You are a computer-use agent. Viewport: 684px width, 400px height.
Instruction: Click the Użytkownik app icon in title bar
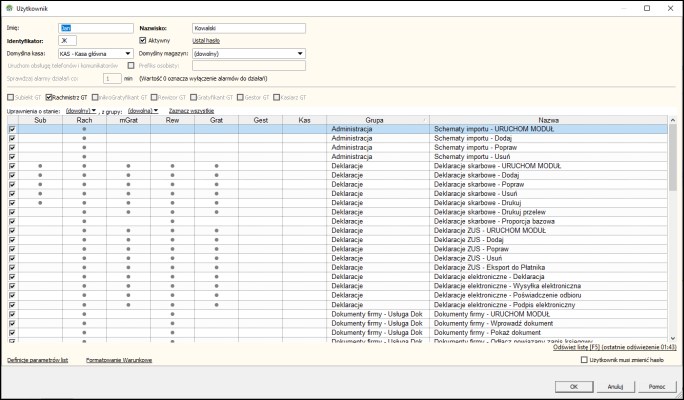pos(10,8)
